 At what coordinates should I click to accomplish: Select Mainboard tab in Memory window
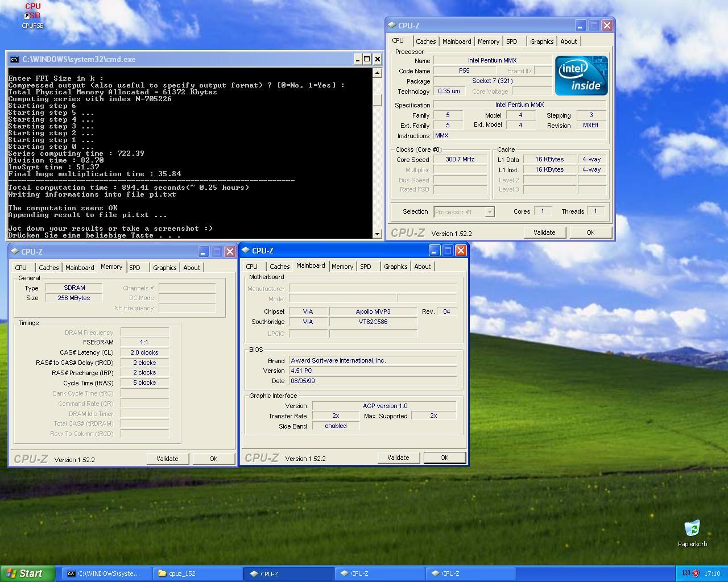click(x=80, y=268)
